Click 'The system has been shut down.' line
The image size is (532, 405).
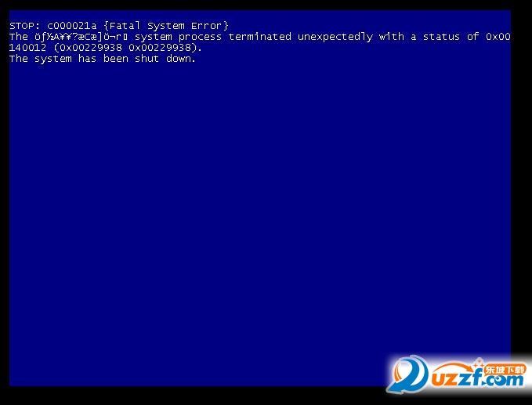pyautogui.click(x=103, y=59)
